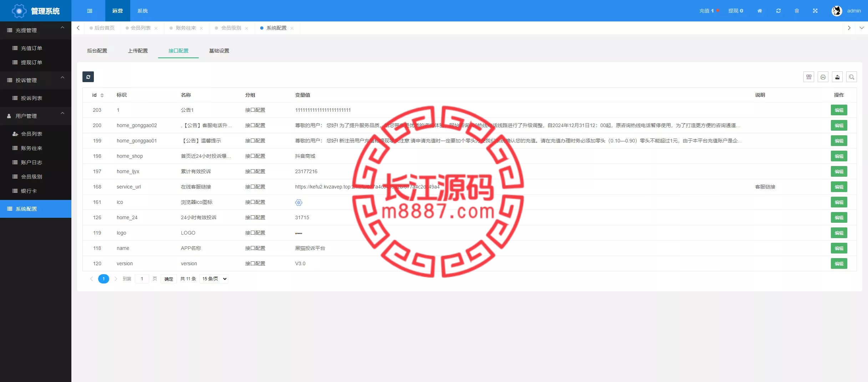Edit the version row V3.0

coord(839,263)
